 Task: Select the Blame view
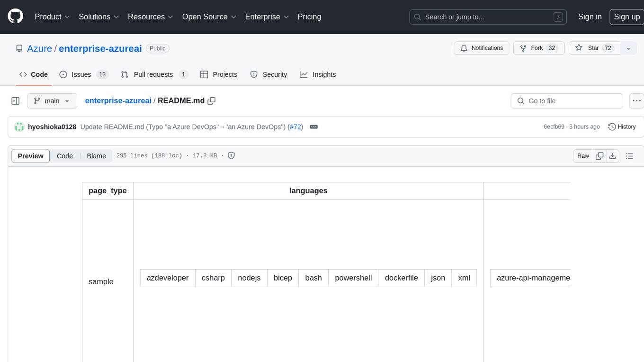(96, 156)
